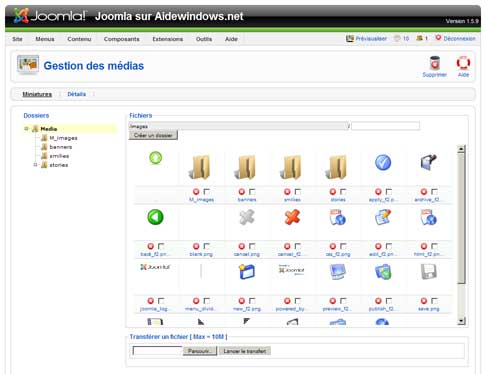Open the Aide menu in menu bar
Image resolution: width=486 pixels, height=374 pixels.
click(231, 39)
